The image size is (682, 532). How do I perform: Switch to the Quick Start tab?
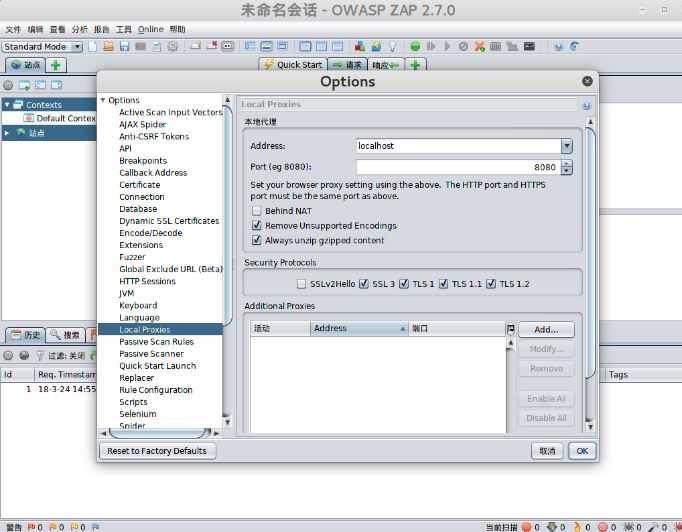(293, 65)
